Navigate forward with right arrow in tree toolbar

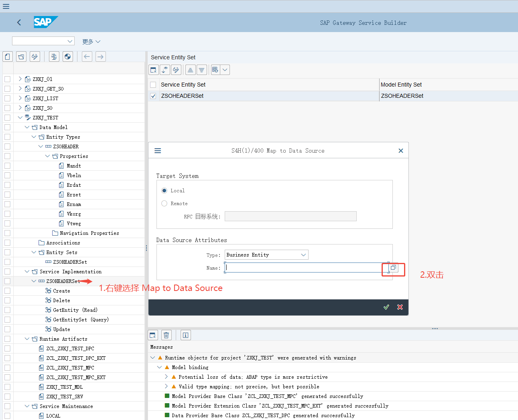coord(101,57)
